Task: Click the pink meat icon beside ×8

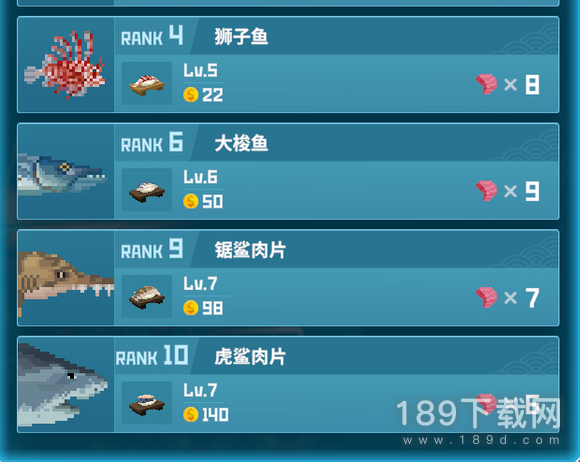Action: pyautogui.click(x=486, y=84)
